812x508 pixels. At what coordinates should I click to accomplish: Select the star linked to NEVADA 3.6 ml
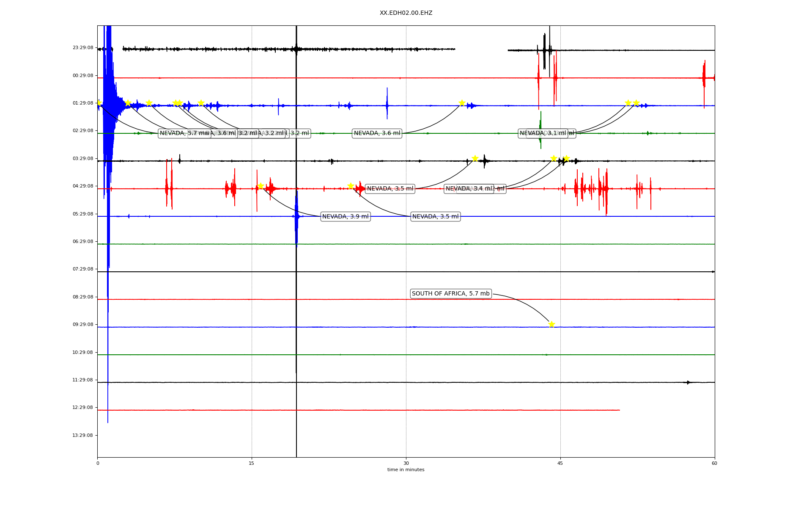462,103
